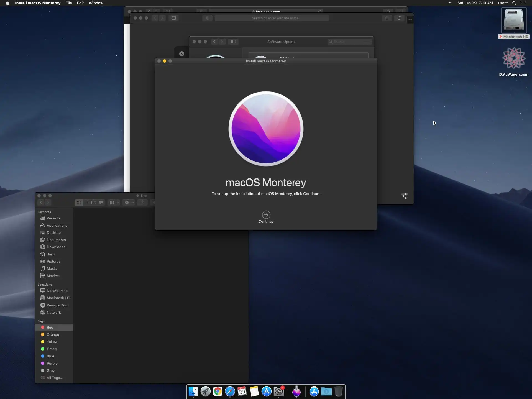Open System Preferences Dock icon
The image size is (532, 399).
[279, 392]
